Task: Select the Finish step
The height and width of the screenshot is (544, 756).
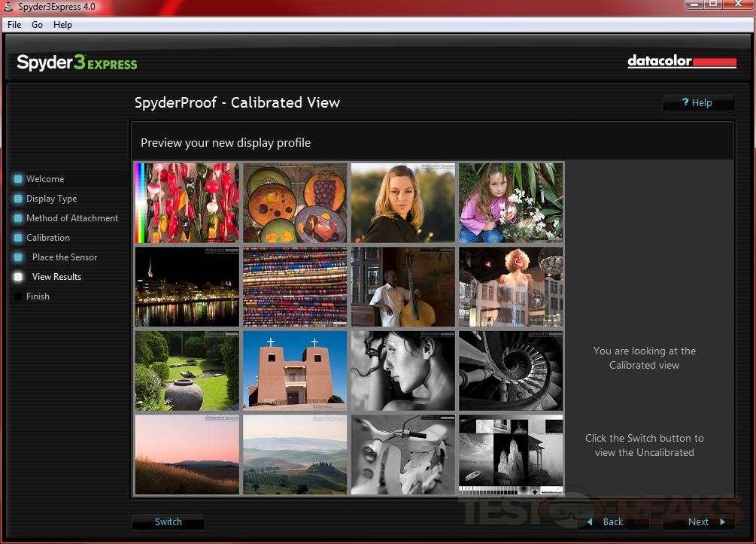Action: tap(38, 296)
